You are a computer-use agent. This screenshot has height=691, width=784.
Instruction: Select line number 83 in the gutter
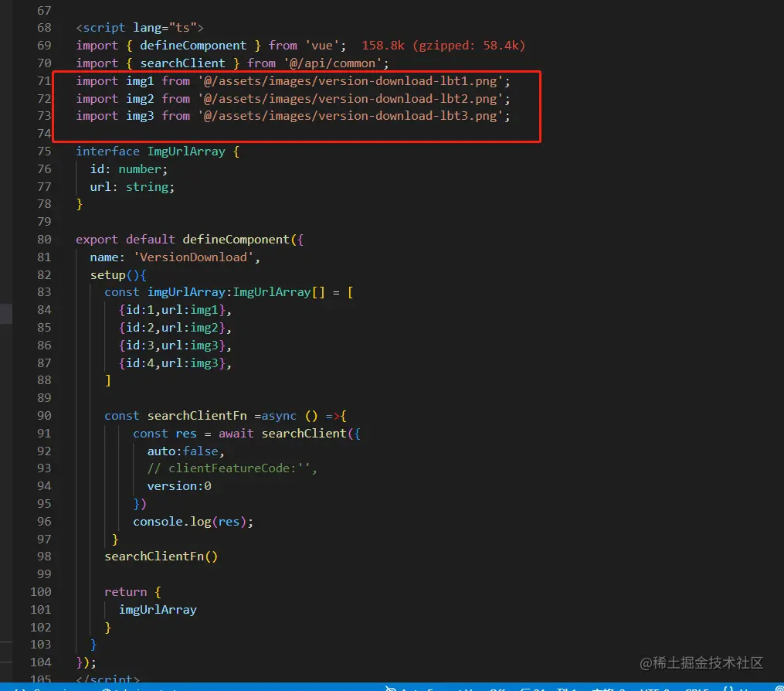pos(44,292)
